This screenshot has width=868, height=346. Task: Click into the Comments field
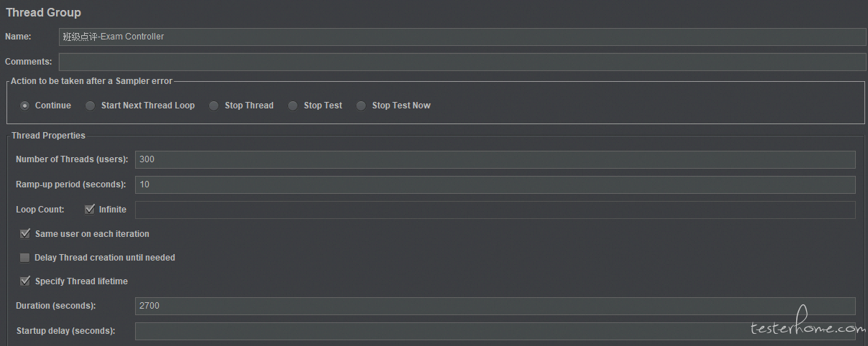coord(463,62)
